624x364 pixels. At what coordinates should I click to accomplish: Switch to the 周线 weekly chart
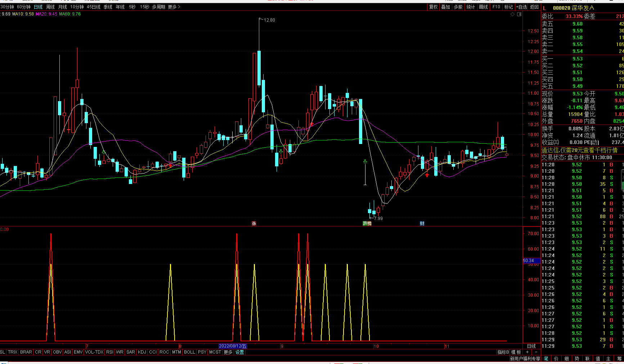[x=50, y=7]
